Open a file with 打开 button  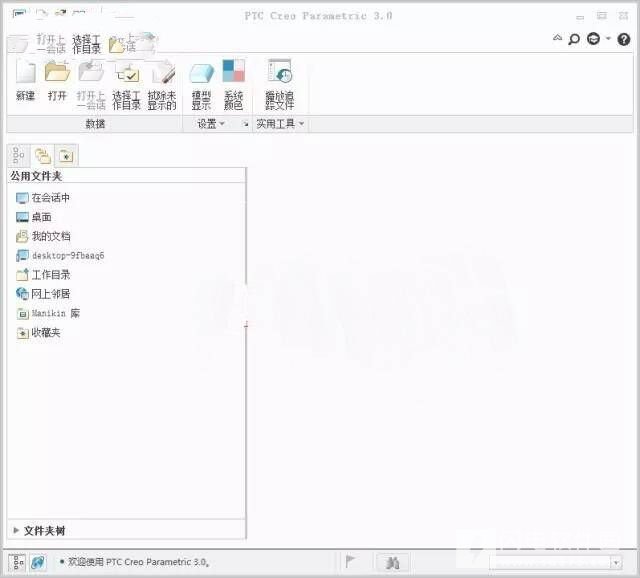(57, 81)
